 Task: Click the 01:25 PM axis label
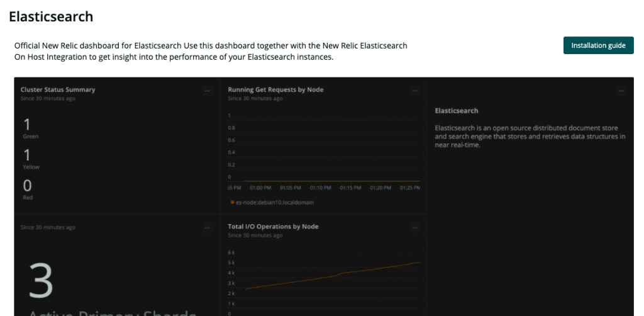click(410, 188)
